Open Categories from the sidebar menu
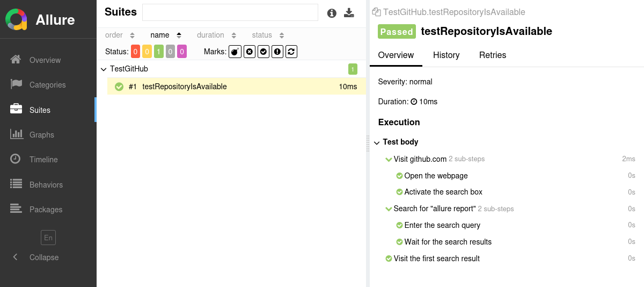Screen dimensions: 644x287 point(48,85)
